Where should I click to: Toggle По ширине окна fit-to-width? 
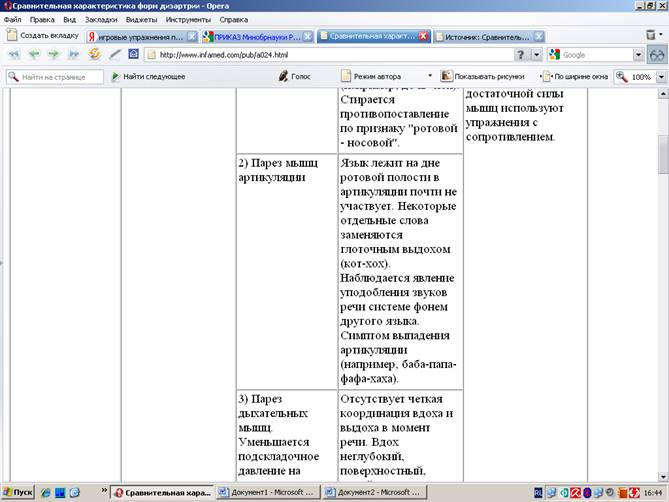point(575,76)
